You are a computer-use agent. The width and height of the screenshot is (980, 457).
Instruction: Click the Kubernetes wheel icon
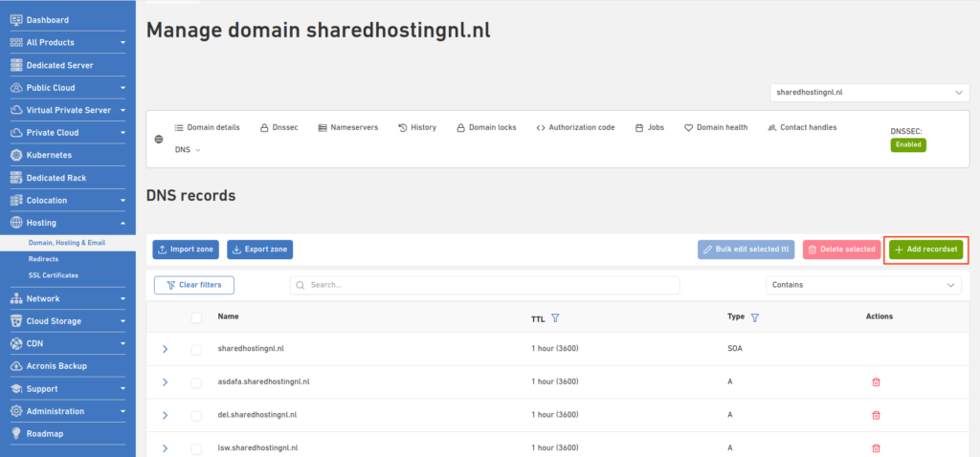pyautogui.click(x=16, y=155)
